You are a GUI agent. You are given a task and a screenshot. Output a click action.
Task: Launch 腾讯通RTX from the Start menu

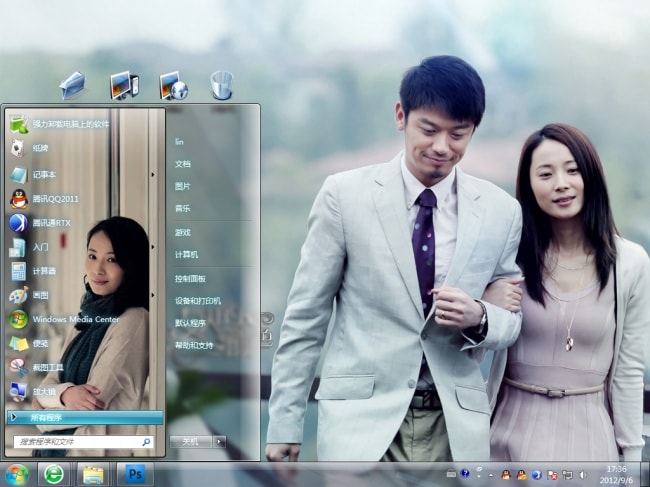50,222
